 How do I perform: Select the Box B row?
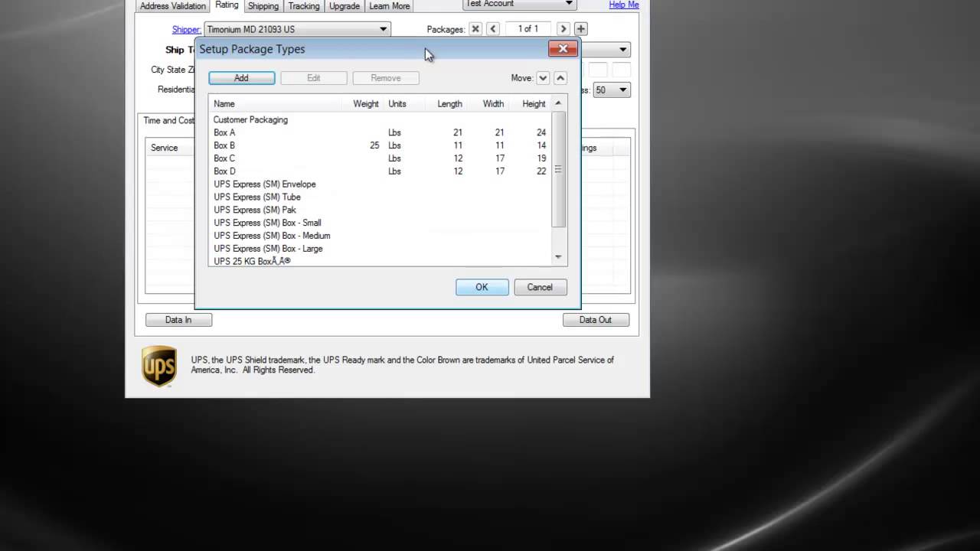click(380, 145)
